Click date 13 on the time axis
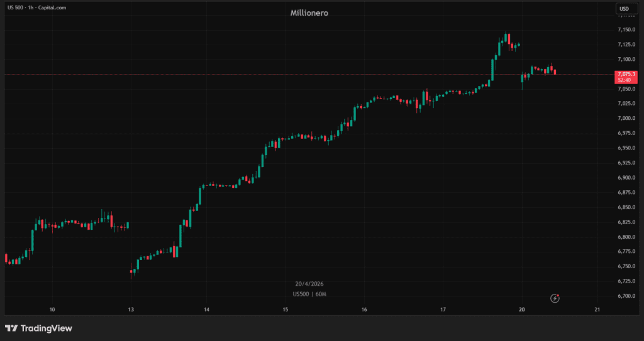 (x=130, y=310)
